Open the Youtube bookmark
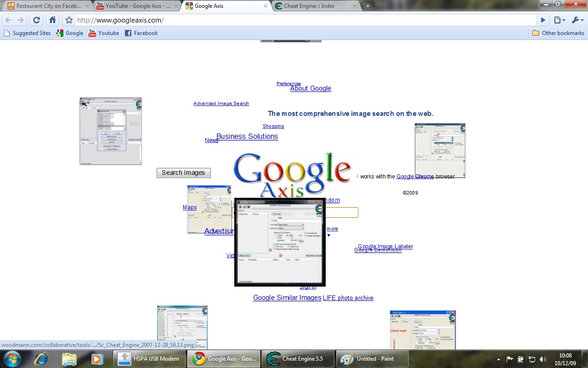Viewport: 588px width, 368px height. click(x=104, y=33)
